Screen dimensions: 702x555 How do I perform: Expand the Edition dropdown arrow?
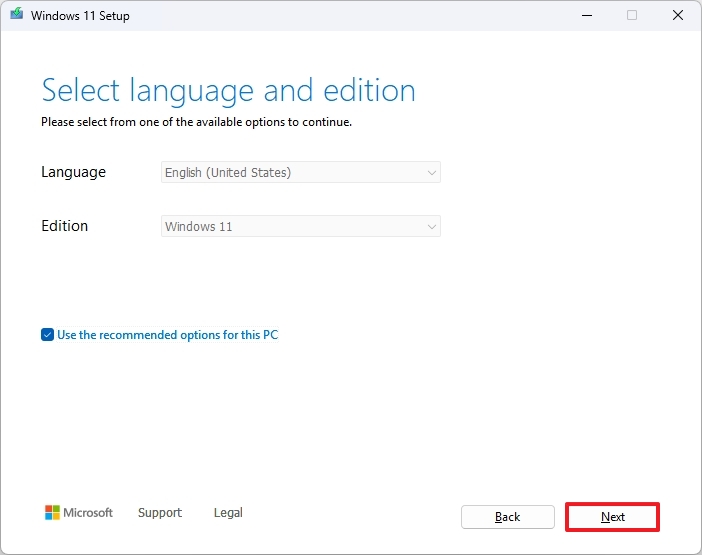pos(432,227)
